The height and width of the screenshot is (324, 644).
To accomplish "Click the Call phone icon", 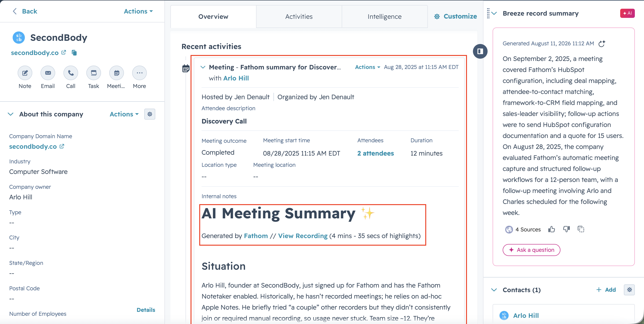I will click(x=71, y=73).
